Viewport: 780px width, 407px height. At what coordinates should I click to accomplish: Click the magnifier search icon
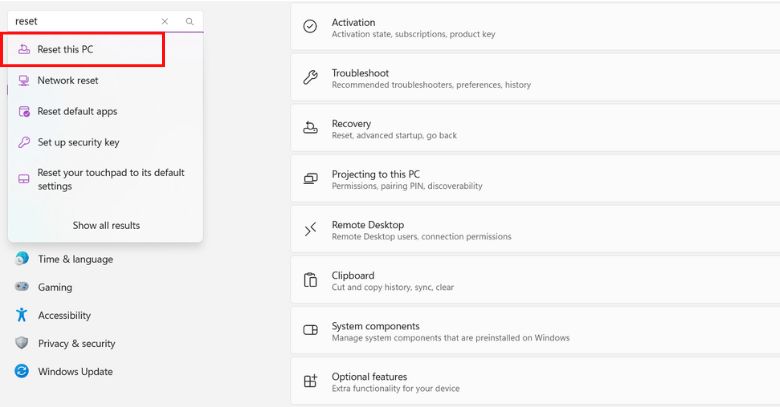tap(190, 21)
